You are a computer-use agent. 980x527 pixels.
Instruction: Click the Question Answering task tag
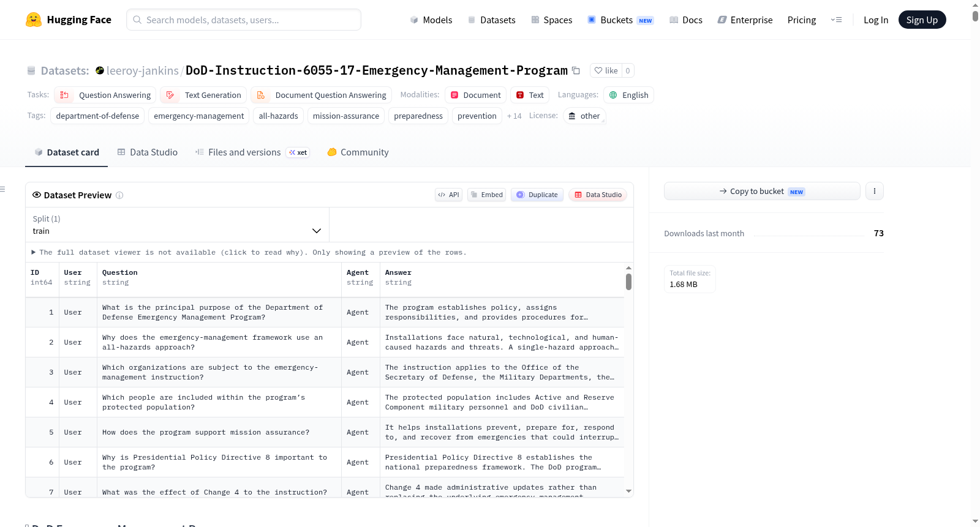[105, 95]
